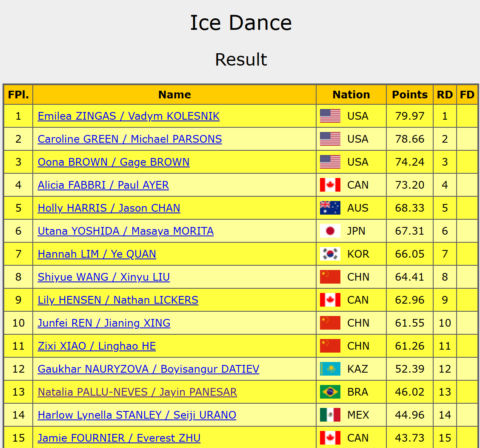Image resolution: width=480 pixels, height=448 pixels.
Task: Click the Kazakhstan flag icon
Action: (330, 369)
